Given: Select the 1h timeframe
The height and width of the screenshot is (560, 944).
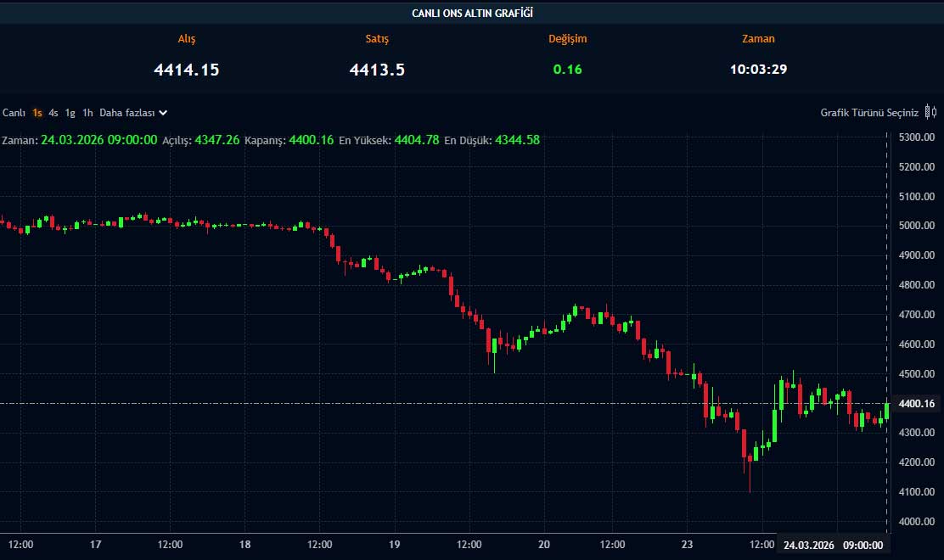Looking at the screenshot, I should 87,112.
